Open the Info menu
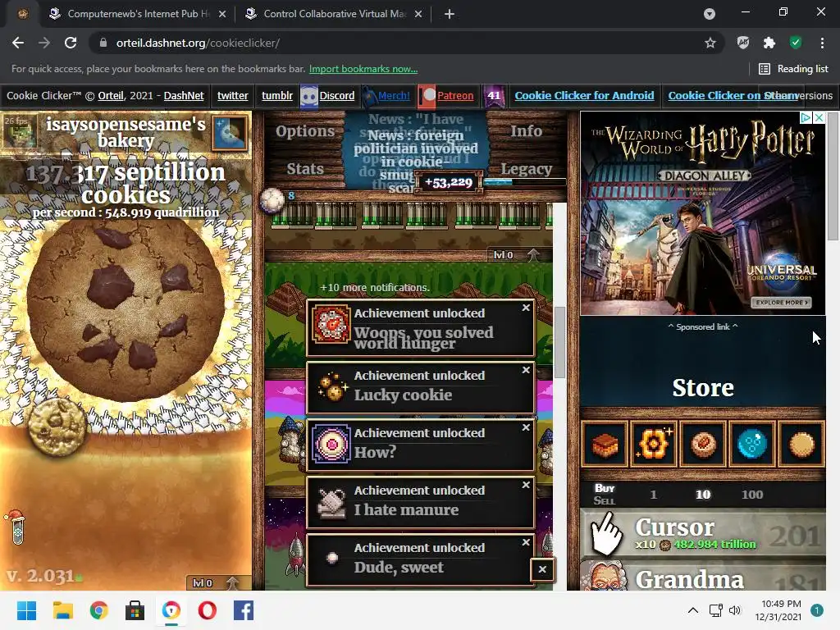The width and height of the screenshot is (840, 630). [527, 131]
